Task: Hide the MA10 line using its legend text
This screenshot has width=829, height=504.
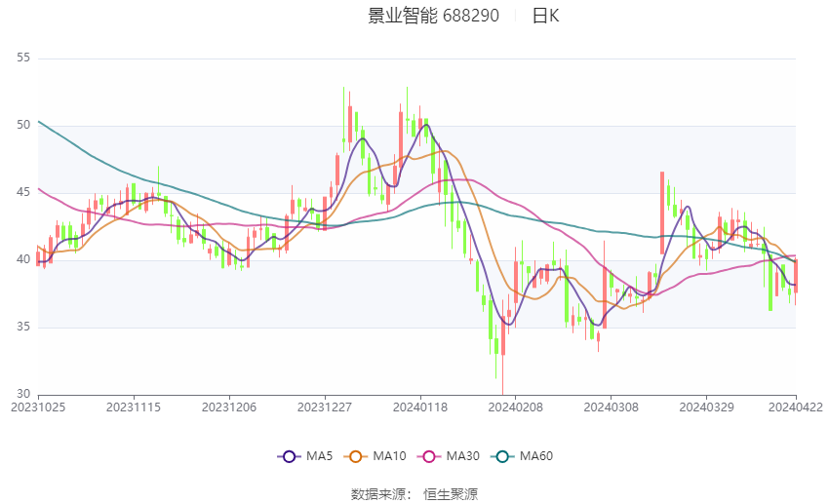Action: (x=389, y=456)
